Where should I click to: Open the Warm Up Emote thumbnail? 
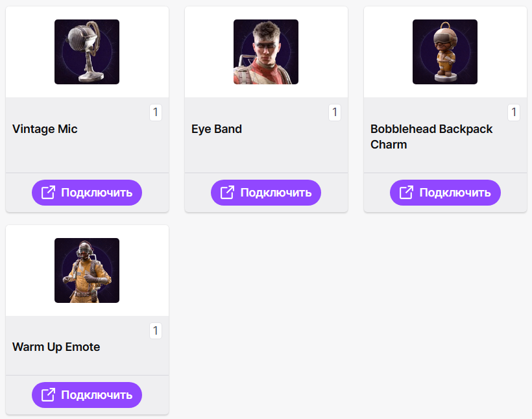click(x=87, y=270)
